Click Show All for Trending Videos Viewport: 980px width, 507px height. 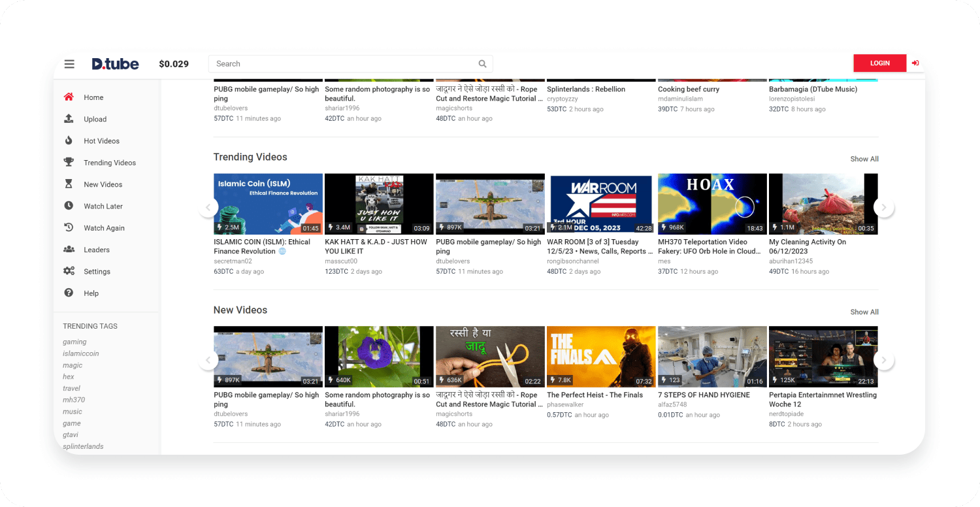coord(864,159)
